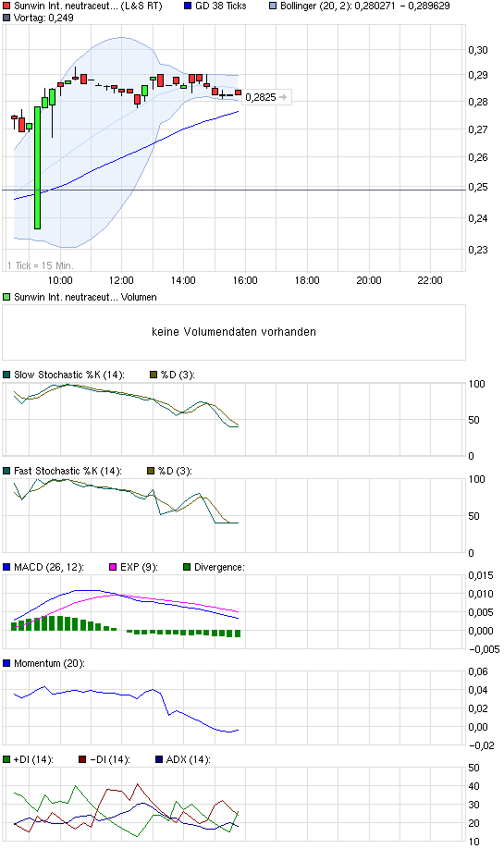Click the large green candlestick near 09:15
Image resolution: width=504 pixels, height=849 pixels.
[37, 167]
